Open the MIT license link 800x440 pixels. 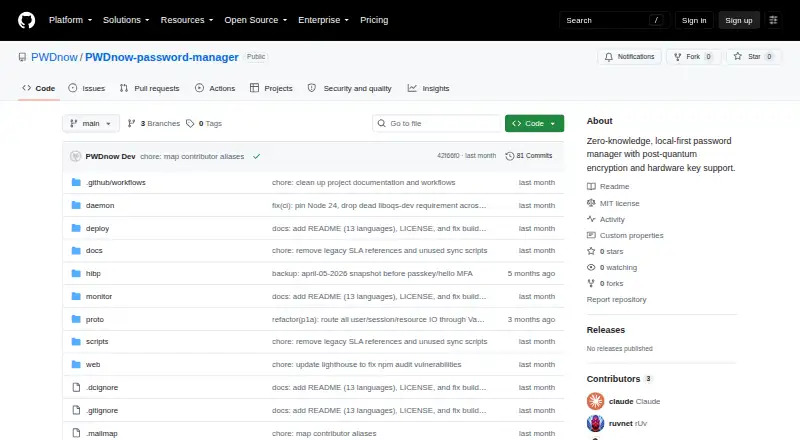coord(613,203)
